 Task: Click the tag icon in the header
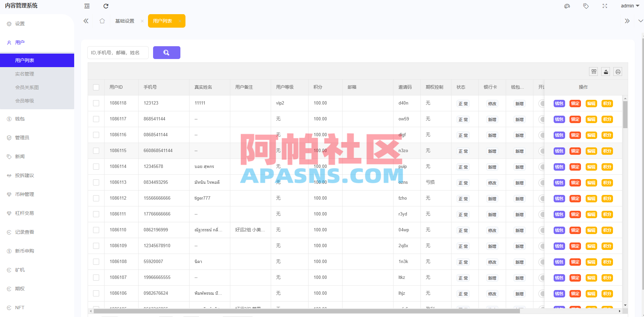(586, 6)
